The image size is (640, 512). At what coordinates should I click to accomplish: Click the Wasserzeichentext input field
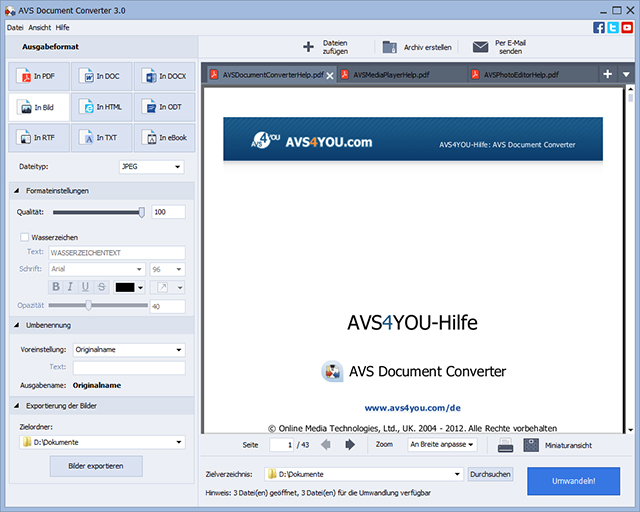pos(117,253)
